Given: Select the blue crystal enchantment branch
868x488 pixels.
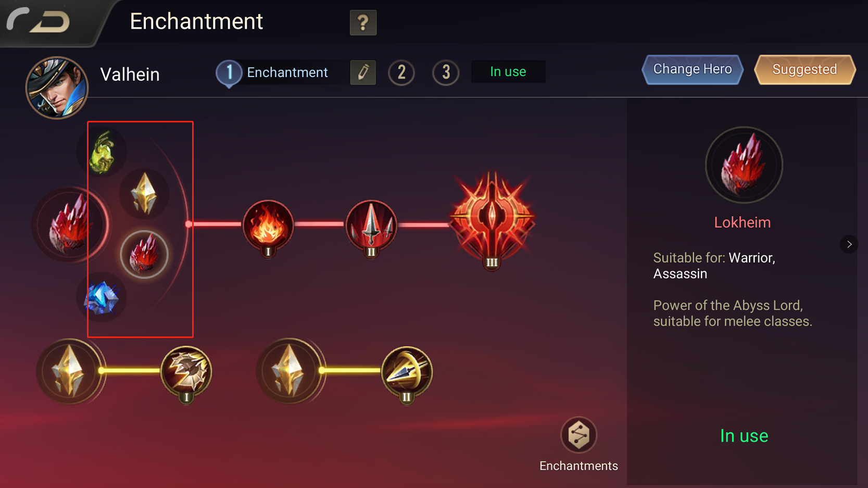Looking at the screenshot, I should pos(102,297).
